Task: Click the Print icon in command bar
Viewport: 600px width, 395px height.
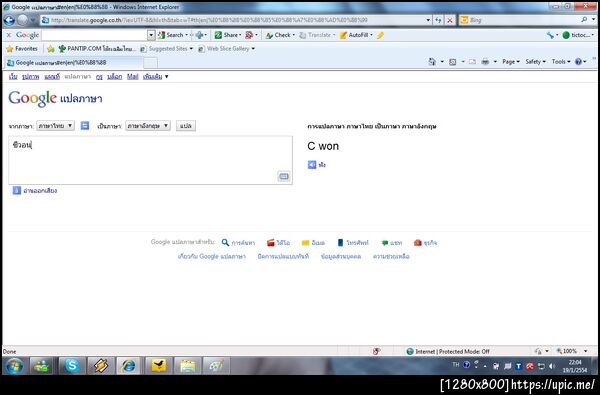Action: 485,62
